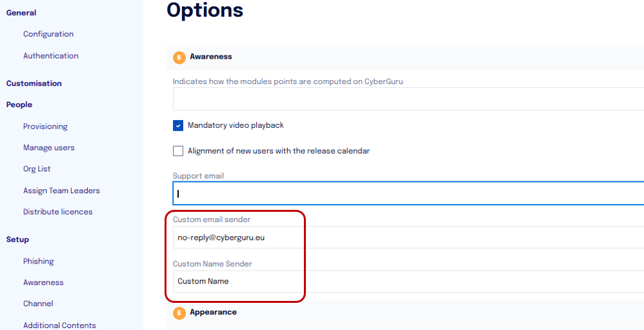Enable Alignment of new users with release calendar

click(178, 151)
